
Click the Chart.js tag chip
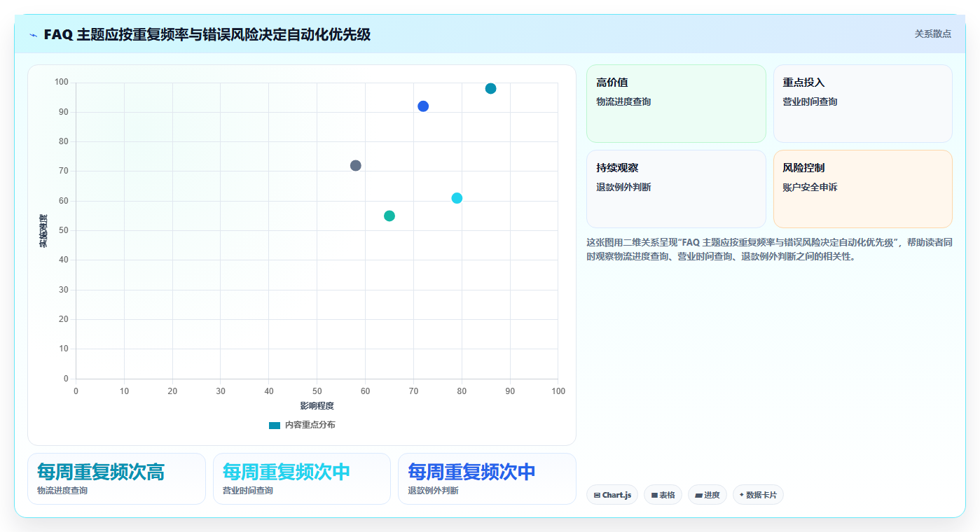click(612, 495)
